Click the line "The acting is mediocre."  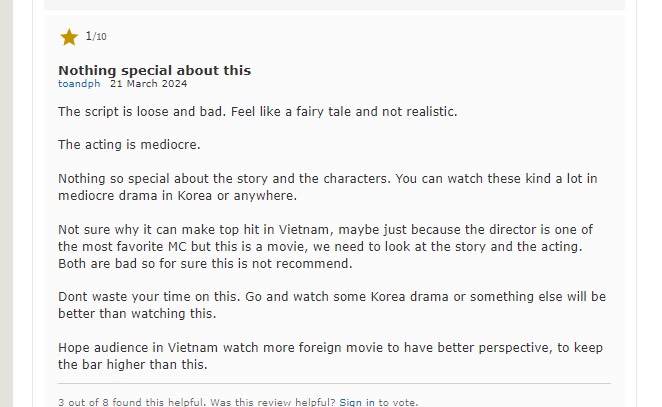[x=129, y=145]
